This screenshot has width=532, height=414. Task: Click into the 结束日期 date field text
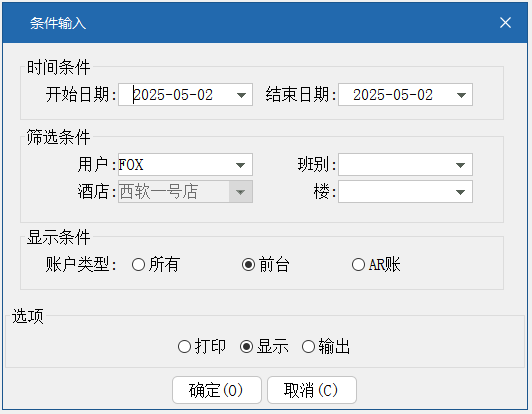pos(393,95)
